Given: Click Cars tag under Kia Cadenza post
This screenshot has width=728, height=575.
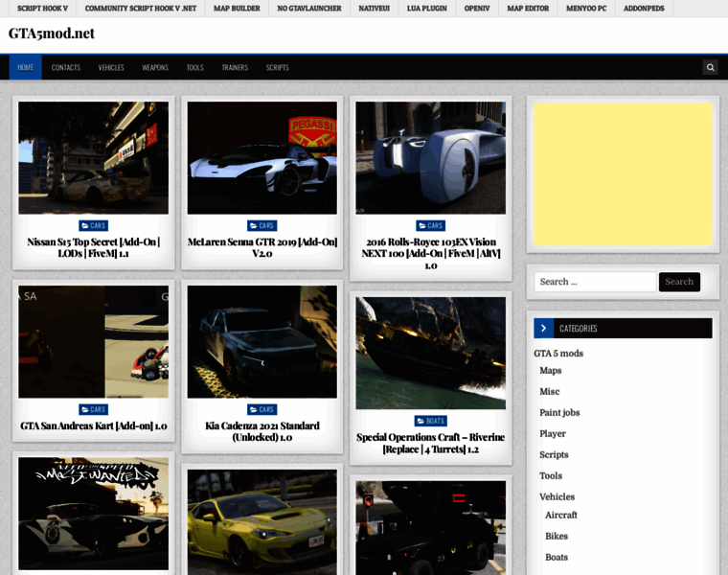Looking at the screenshot, I should point(262,409).
